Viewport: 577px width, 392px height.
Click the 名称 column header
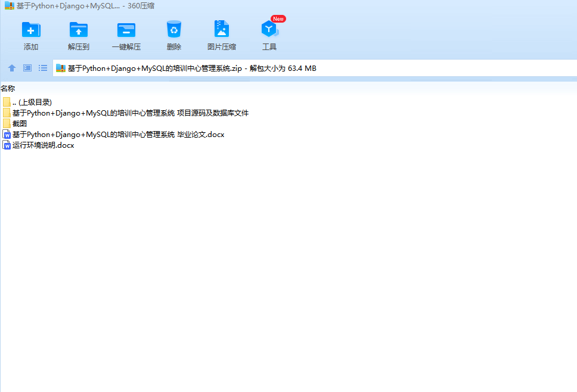(x=8, y=88)
